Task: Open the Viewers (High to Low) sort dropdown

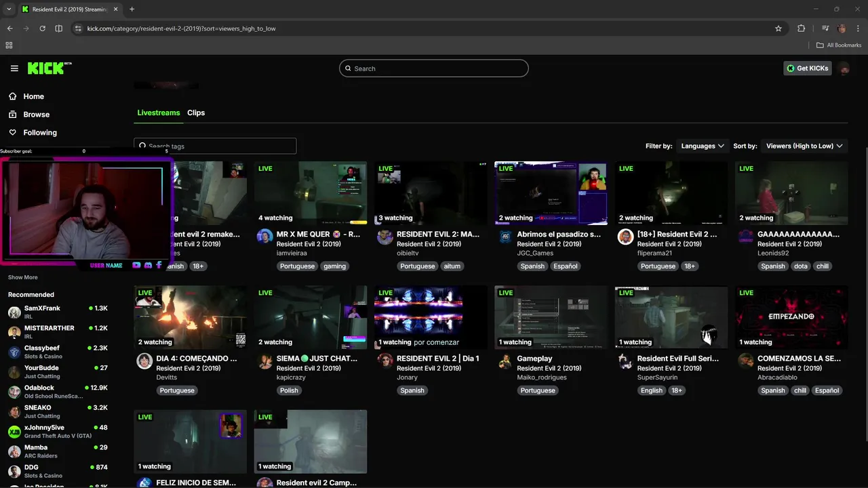Action: point(804,146)
